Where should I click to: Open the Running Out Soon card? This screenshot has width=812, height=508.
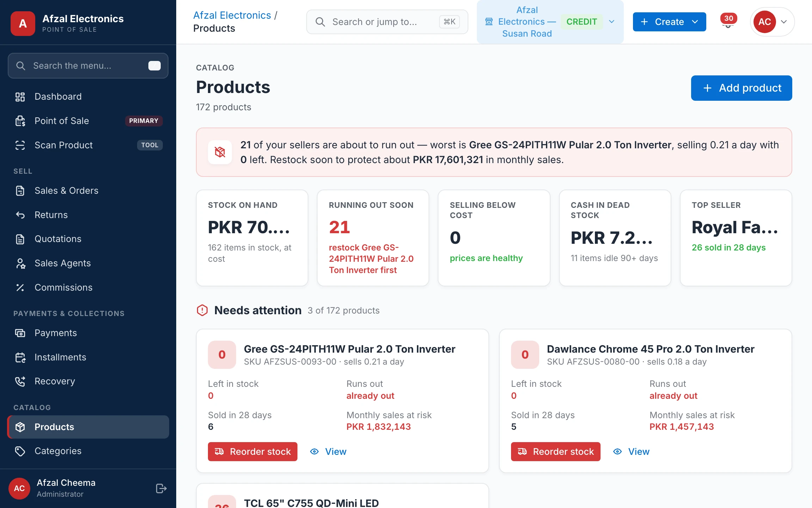(x=373, y=238)
